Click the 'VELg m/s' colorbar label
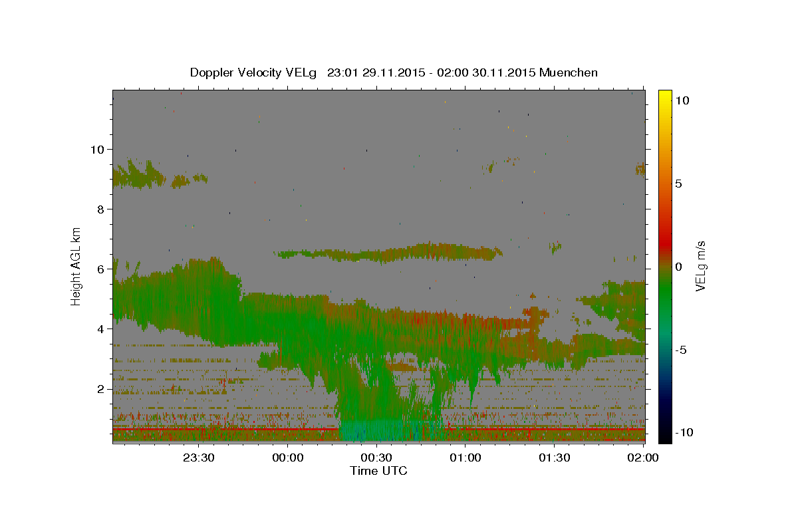798x532 pixels. (x=701, y=266)
